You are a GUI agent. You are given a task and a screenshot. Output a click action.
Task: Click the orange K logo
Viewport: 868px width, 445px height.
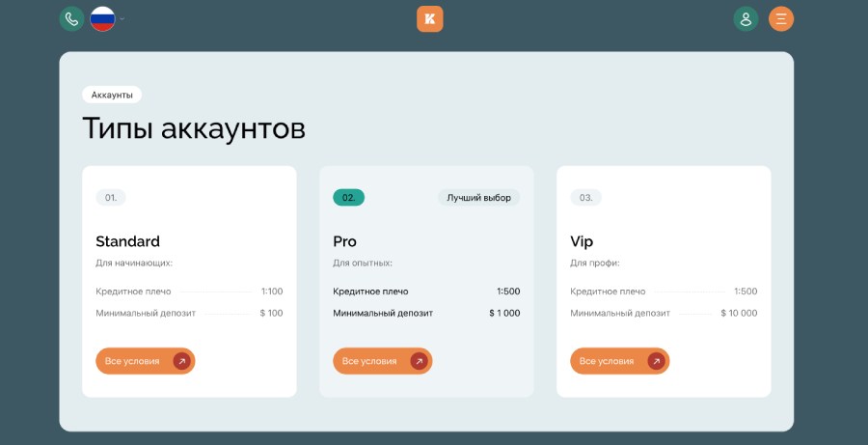(x=429, y=19)
